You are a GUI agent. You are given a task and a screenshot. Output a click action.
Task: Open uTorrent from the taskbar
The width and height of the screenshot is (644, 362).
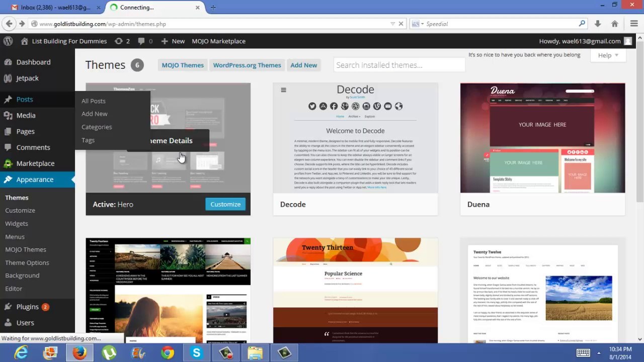109,353
